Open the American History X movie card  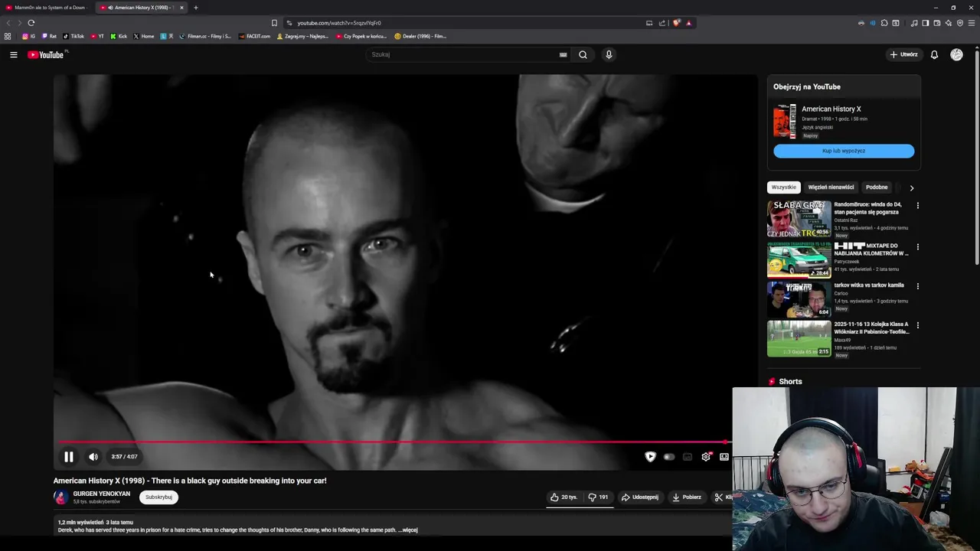[x=844, y=122]
